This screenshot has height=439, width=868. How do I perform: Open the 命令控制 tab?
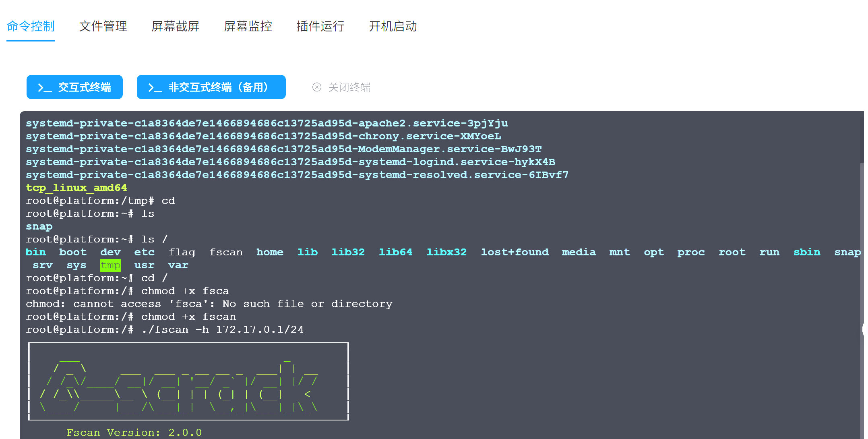[x=31, y=26]
